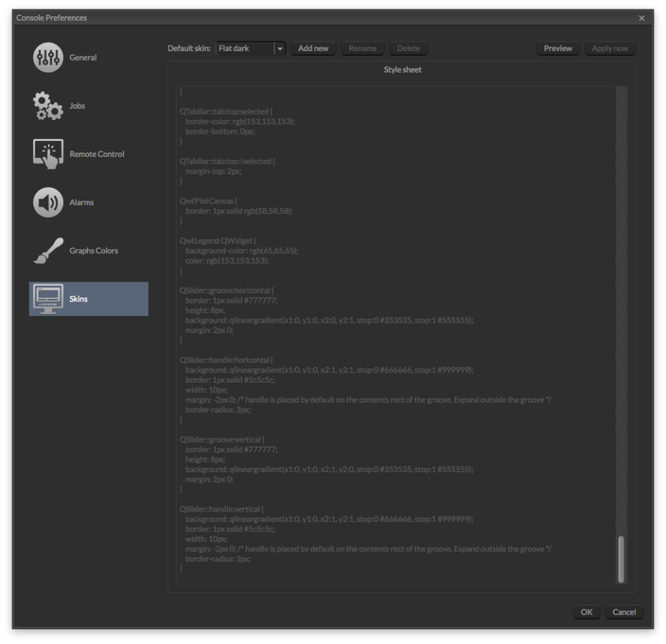Confirm preferences with OK
The width and height of the screenshot is (666, 644).
[x=586, y=612]
